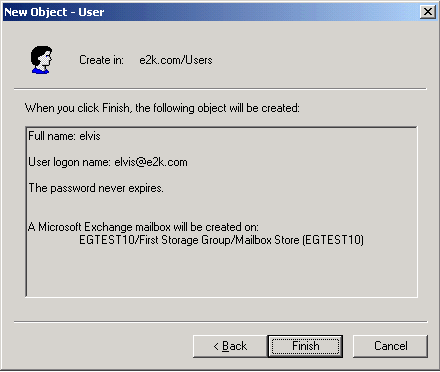Click 'The password never expires.' line
Viewport: 440px width, 372px height.
[x=96, y=188]
